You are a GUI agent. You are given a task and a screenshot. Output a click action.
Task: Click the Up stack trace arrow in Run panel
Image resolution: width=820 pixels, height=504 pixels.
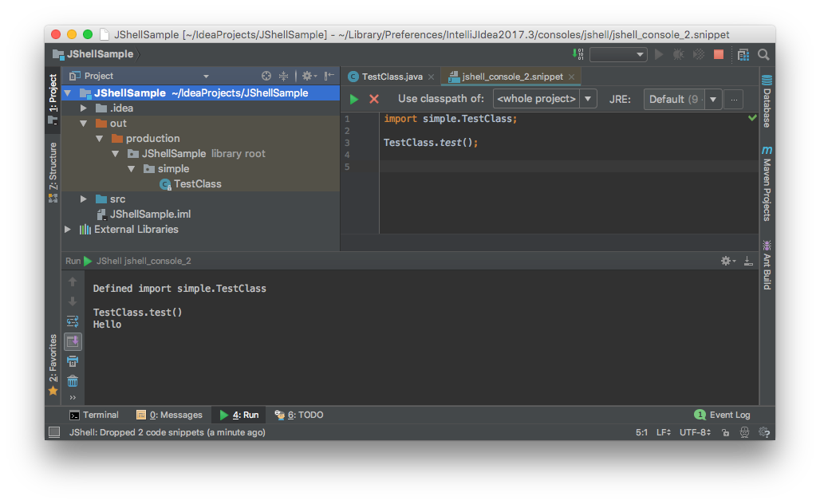(x=73, y=282)
